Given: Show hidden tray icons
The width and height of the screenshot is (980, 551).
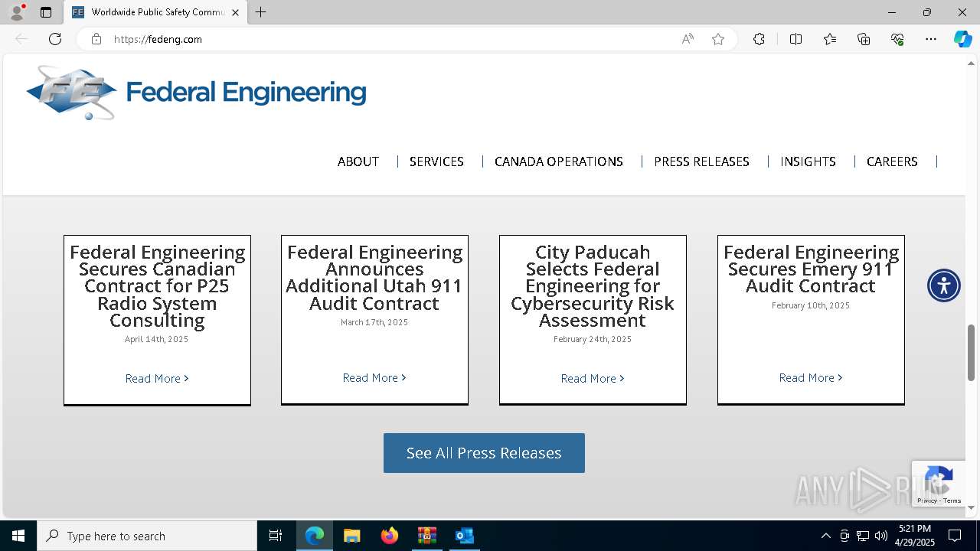Looking at the screenshot, I should (825, 536).
